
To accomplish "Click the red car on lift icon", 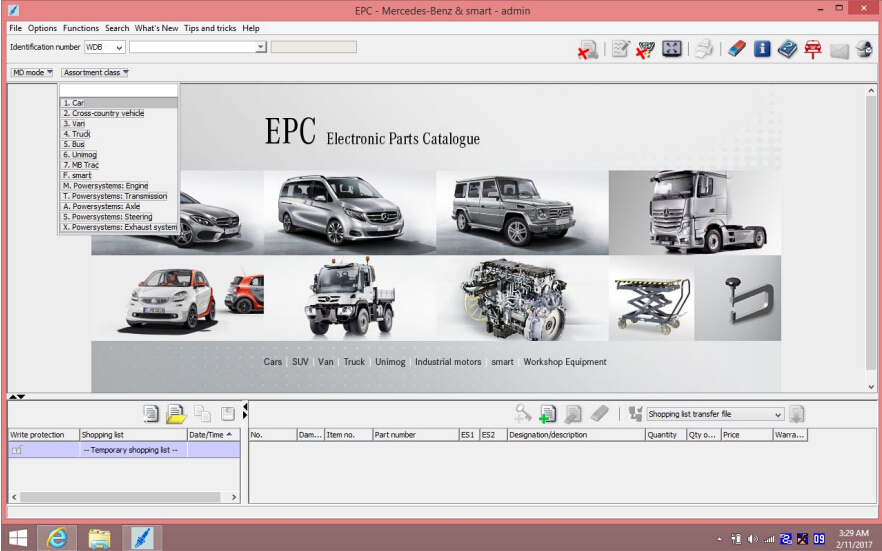I will click(813, 49).
